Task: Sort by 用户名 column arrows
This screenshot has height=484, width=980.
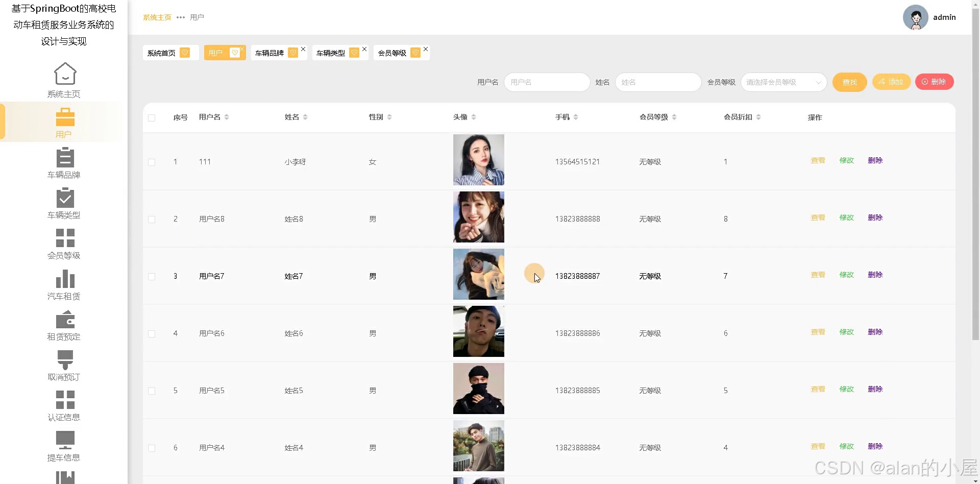Action: pyautogui.click(x=227, y=117)
